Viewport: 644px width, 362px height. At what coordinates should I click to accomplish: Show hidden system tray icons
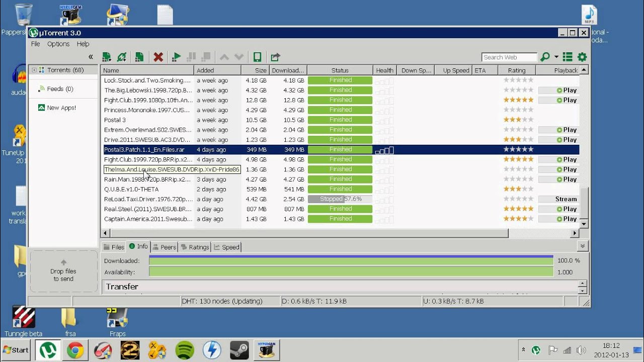pos(523,350)
